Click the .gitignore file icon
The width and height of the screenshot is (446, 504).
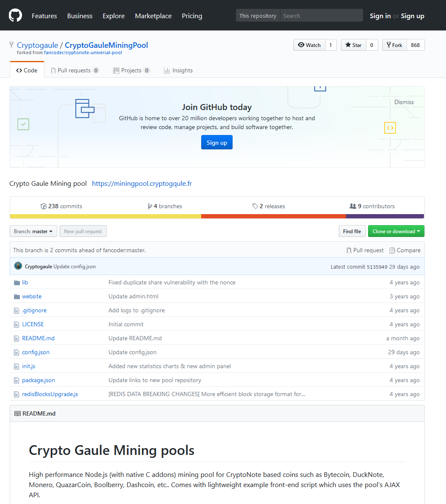tap(17, 311)
